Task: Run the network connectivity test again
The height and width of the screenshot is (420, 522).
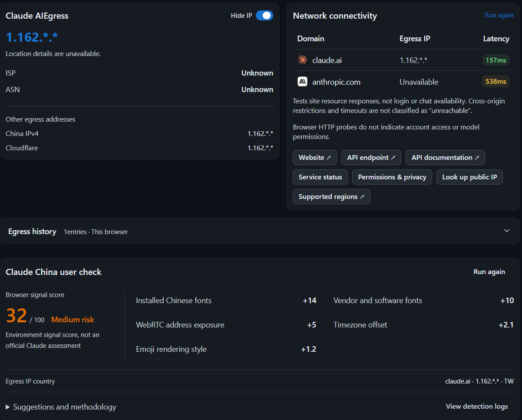Action: pyautogui.click(x=499, y=15)
